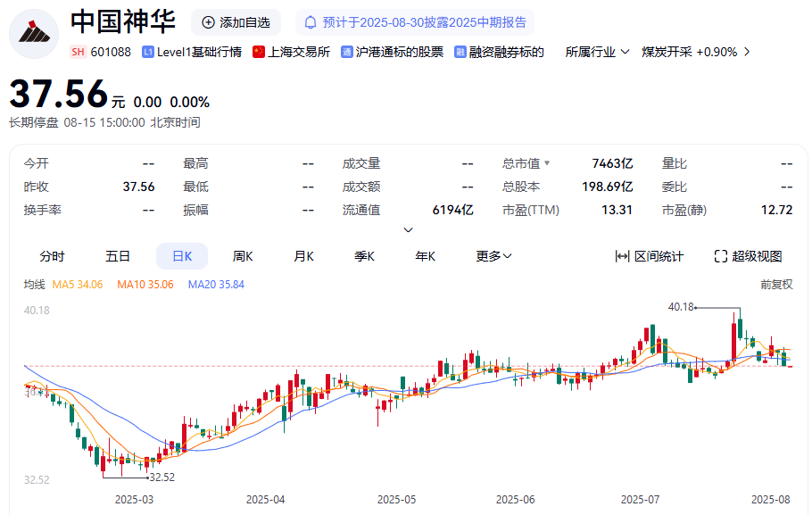812x515 pixels.
Task: Select the 月K chart tab
Action: (303, 256)
